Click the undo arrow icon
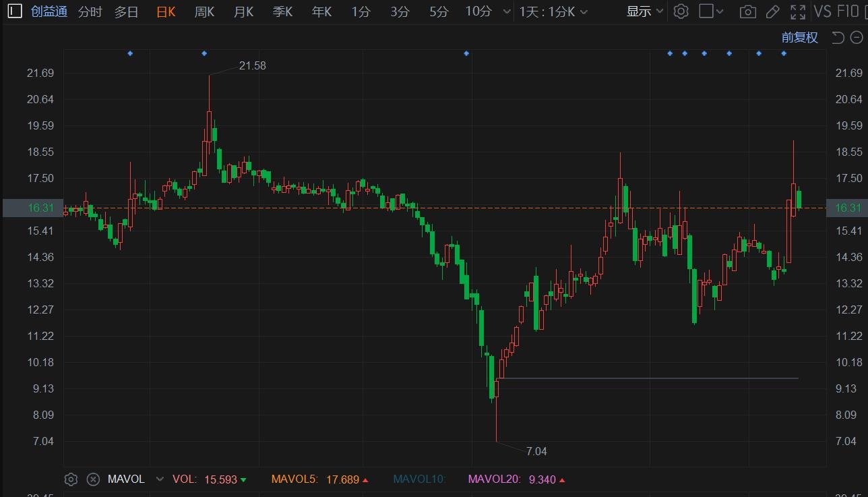The image size is (868, 497). 838,37
